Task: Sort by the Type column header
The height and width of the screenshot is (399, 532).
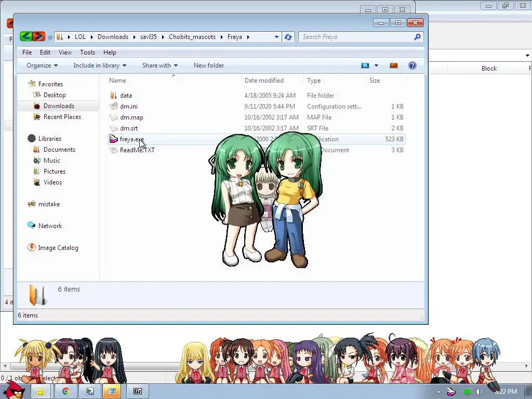Action: click(x=314, y=81)
